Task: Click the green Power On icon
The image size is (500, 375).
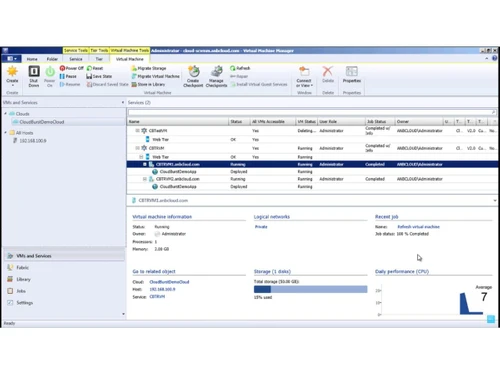Action: coord(50,72)
